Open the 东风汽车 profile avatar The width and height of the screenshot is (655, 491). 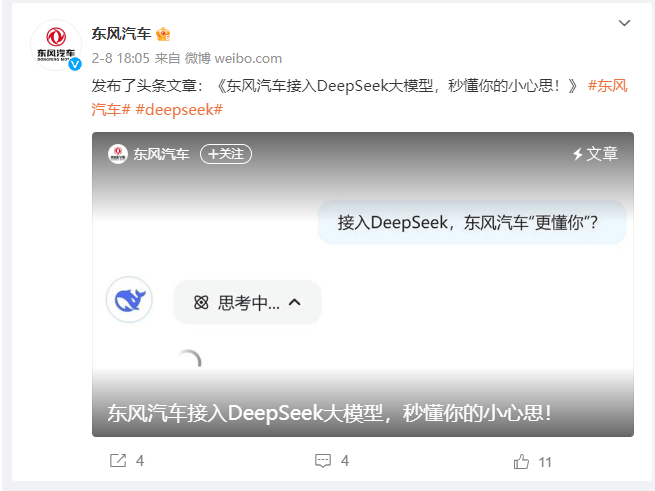[x=56, y=46]
